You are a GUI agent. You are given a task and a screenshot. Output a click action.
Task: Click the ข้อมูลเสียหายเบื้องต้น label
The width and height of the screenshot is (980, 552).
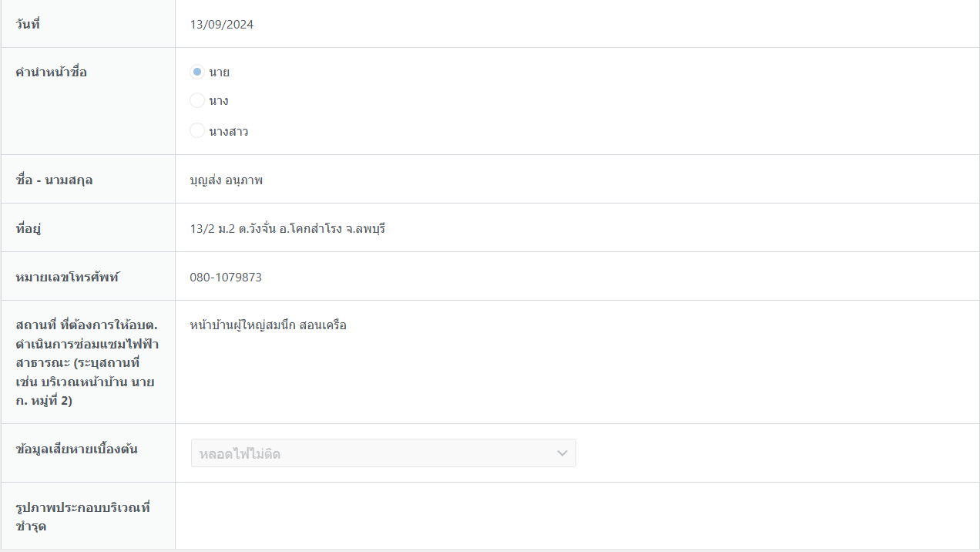[76, 449]
